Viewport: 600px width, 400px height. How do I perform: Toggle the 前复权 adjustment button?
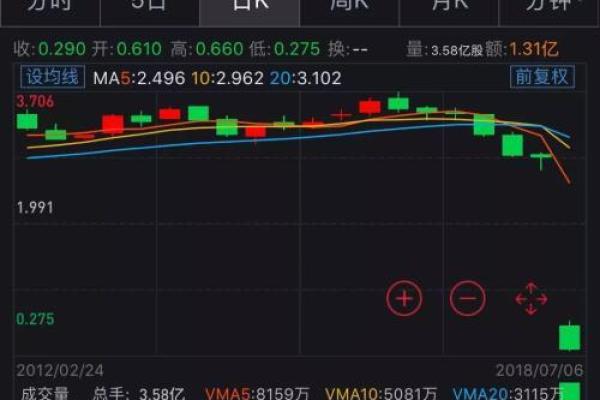(x=542, y=77)
